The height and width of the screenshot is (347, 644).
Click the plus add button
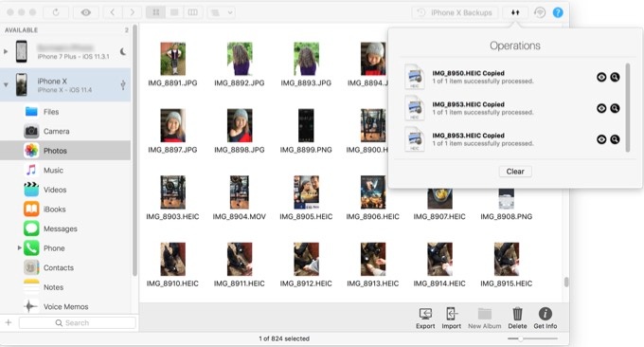[9, 322]
